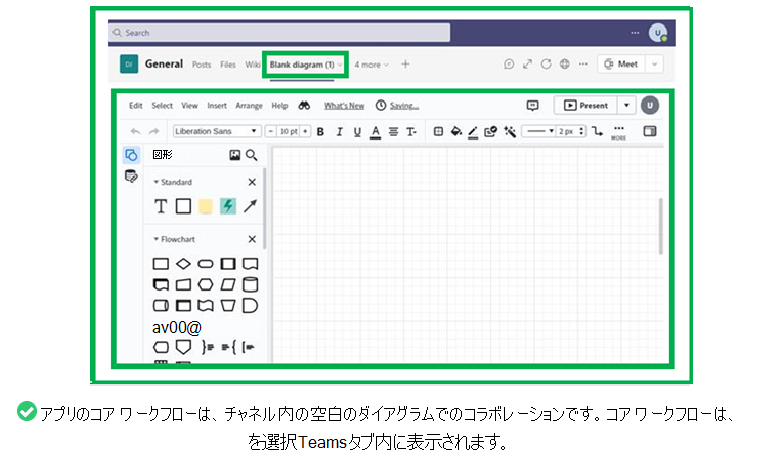Reload the tab with refresh icon
This screenshot has width=770, height=458.
point(546,64)
